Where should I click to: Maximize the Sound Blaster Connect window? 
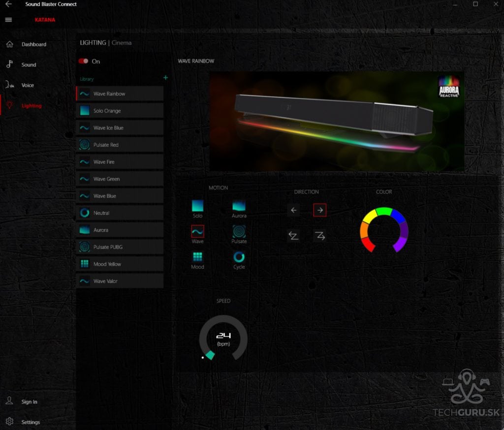coord(475,4)
